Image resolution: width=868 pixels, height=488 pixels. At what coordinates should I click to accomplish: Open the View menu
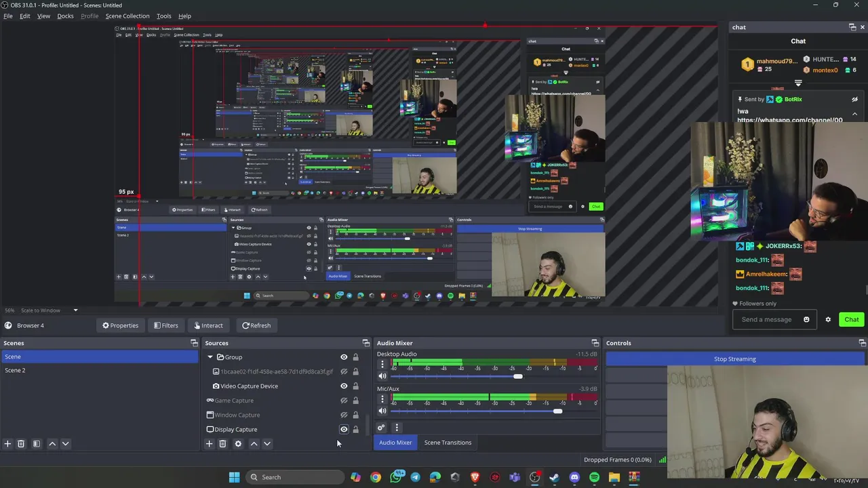click(43, 16)
